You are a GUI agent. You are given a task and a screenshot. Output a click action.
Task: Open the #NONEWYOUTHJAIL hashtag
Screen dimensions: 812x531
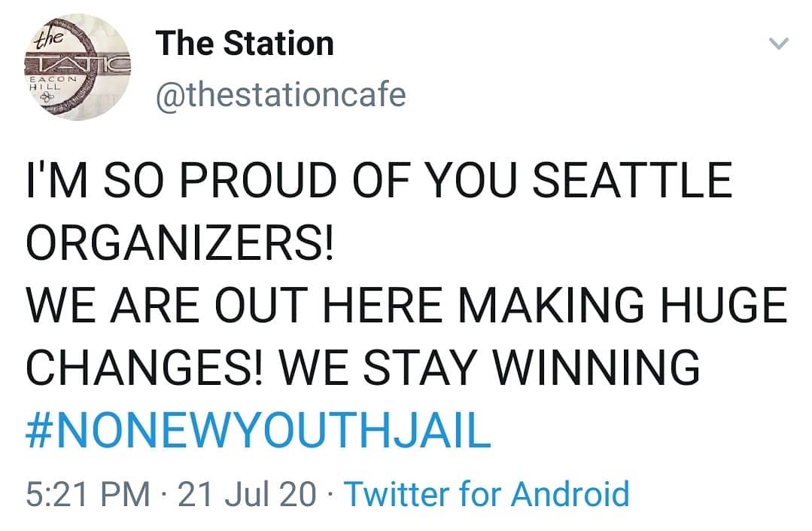(x=258, y=431)
